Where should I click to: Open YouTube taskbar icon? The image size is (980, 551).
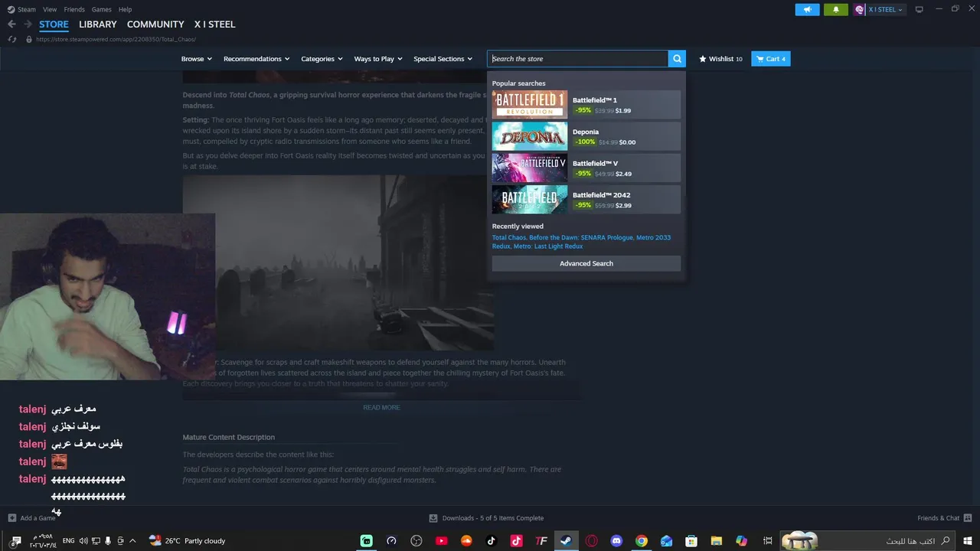click(x=441, y=541)
